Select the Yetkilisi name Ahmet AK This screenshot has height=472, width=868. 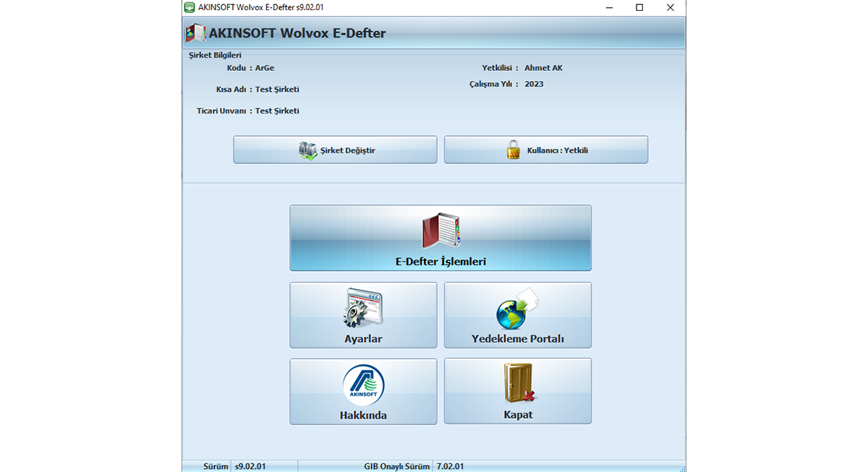(543, 68)
